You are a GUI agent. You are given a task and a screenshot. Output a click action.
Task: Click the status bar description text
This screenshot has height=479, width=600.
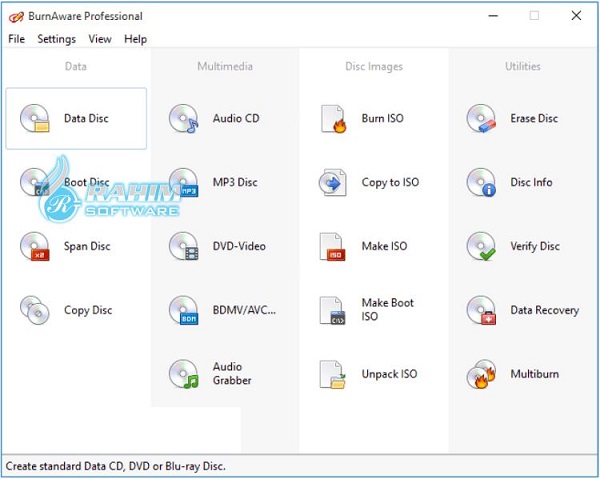[x=116, y=467]
